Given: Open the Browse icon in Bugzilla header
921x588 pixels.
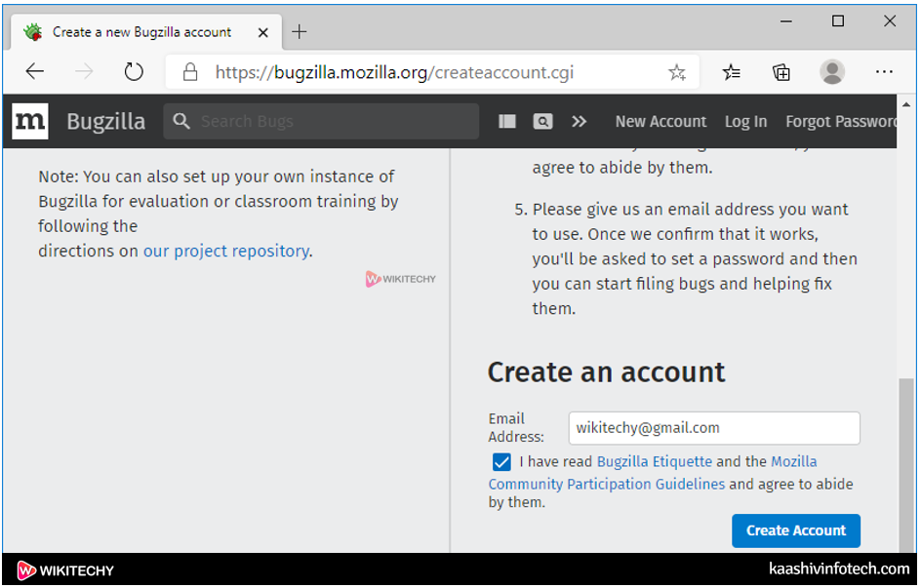Looking at the screenshot, I should (x=507, y=121).
